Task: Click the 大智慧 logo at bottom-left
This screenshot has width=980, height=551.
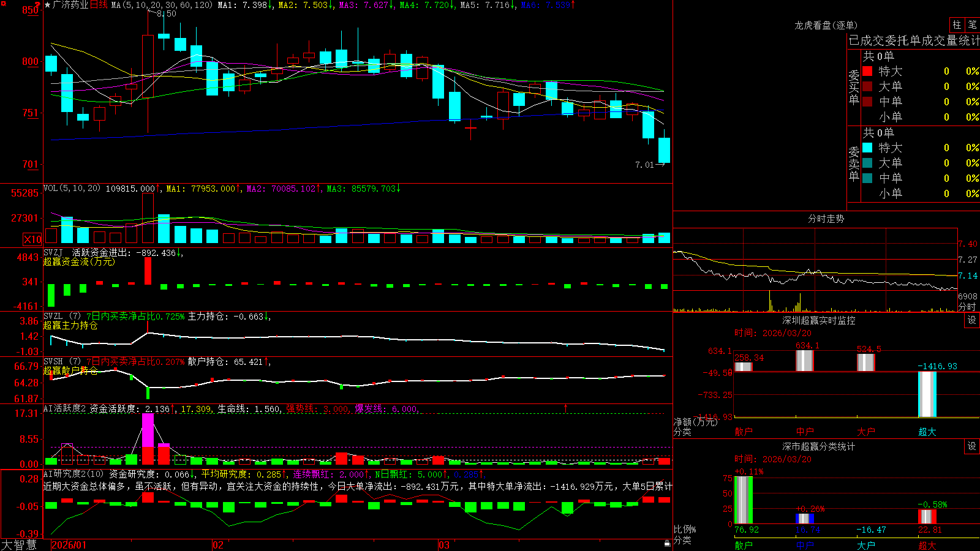Action: (19, 545)
